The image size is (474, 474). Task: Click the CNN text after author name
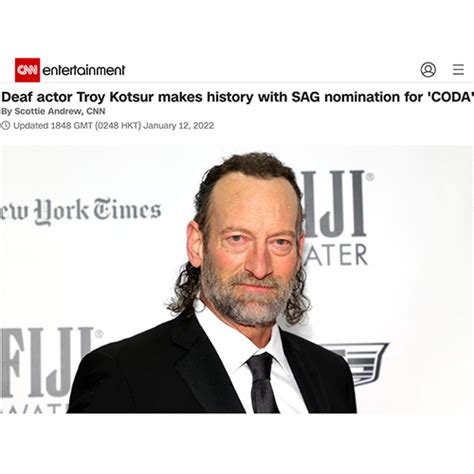pos(96,111)
